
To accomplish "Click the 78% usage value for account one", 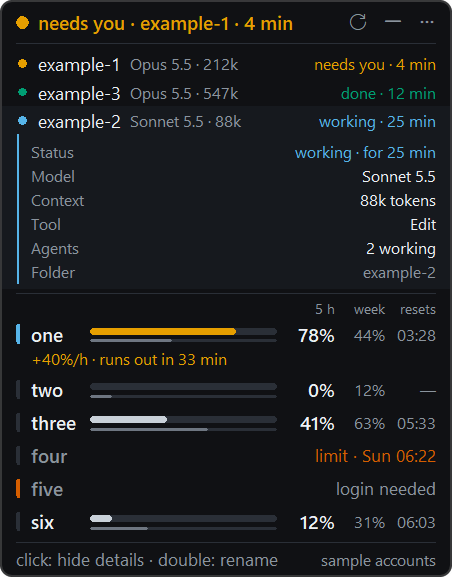I will 316,336.
